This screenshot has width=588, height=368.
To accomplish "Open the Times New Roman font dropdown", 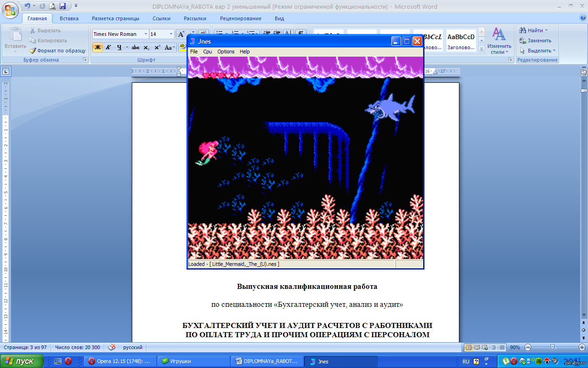I will (146, 34).
